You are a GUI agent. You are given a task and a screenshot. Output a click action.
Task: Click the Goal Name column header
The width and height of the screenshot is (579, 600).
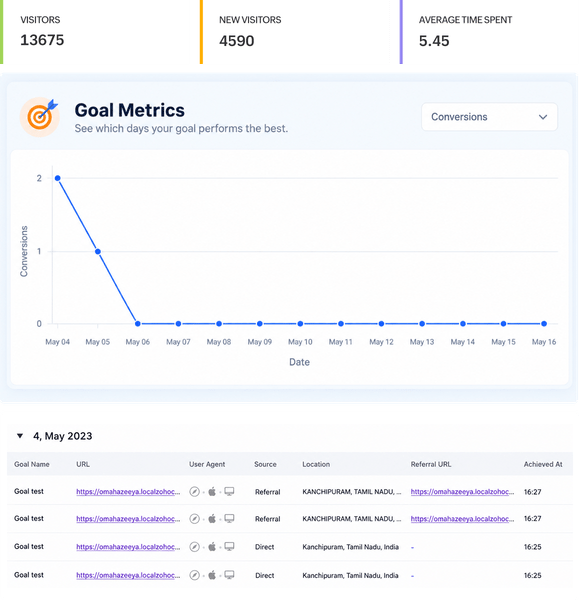click(x=32, y=464)
